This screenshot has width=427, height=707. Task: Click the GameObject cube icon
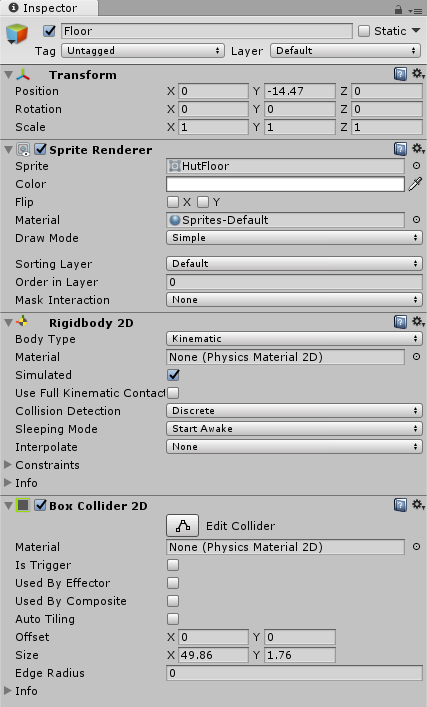coord(17,34)
